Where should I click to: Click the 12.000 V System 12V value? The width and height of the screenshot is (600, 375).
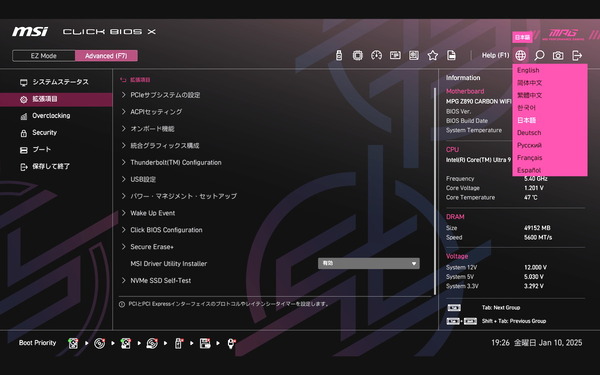535,267
